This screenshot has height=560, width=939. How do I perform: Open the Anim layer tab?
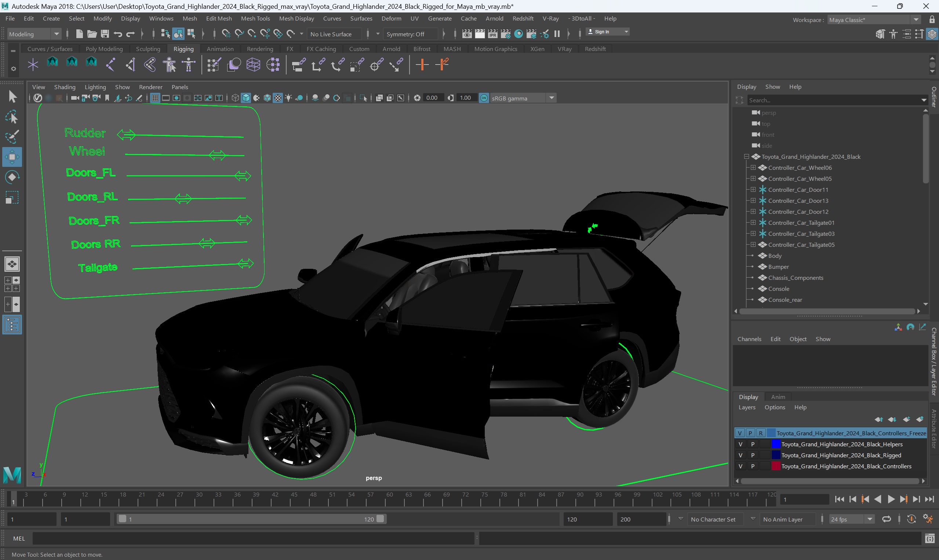(x=778, y=396)
